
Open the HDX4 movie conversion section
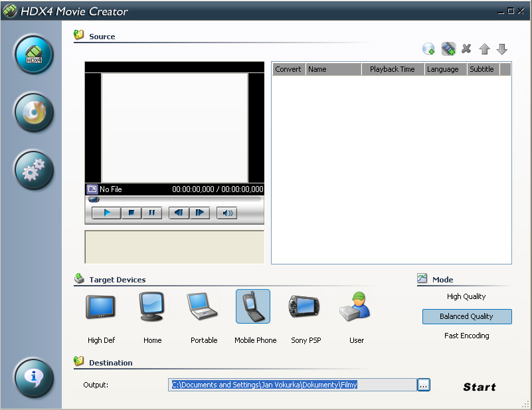coord(34,54)
